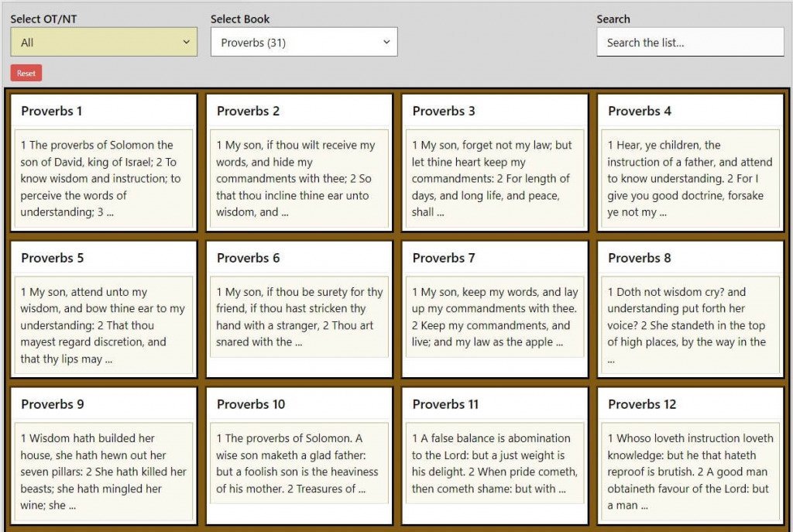
Task: Open the Proverbs 5 chapter card
Action: point(103,310)
